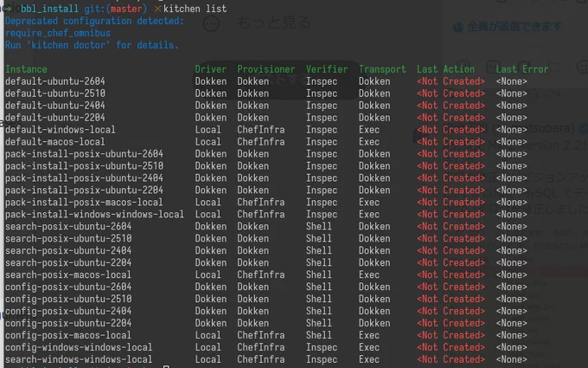Click the circled ellipsis icon beside もっと見る
This screenshot has height=368, width=588.
[x=211, y=23]
